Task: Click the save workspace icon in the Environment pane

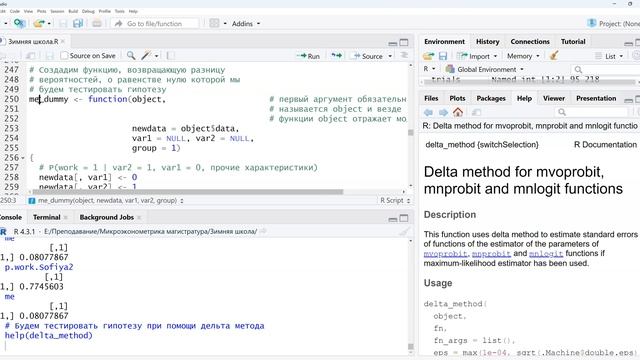Action: pyautogui.click(x=443, y=56)
